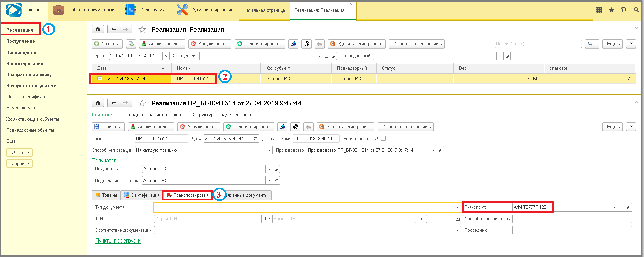Viewport: 644px width, 257px height.
Task: Open the Сертификация tab
Action: coord(142,195)
